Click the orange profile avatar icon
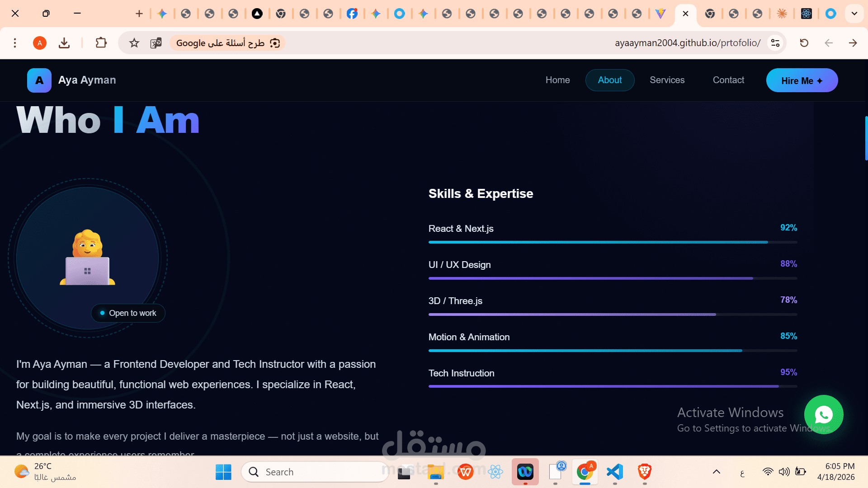The image size is (868, 488). (40, 43)
